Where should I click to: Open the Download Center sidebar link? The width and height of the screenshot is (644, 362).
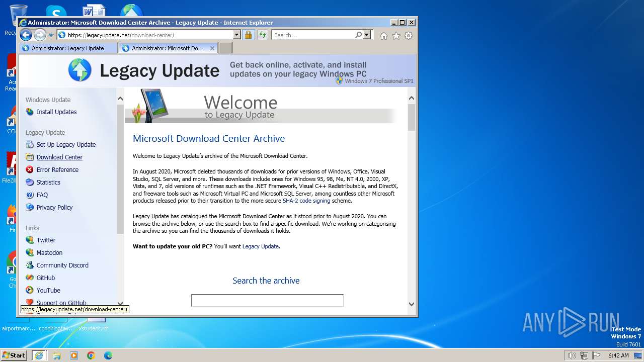coord(59,157)
